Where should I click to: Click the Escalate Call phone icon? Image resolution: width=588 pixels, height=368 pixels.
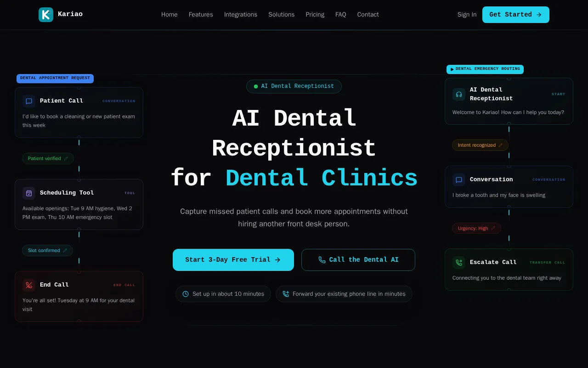coord(459,262)
